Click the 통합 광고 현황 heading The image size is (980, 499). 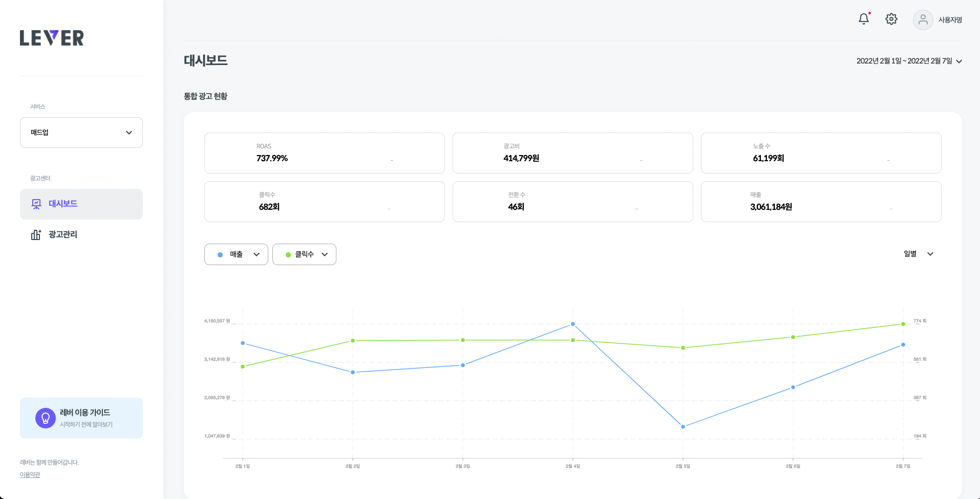click(205, 96)
